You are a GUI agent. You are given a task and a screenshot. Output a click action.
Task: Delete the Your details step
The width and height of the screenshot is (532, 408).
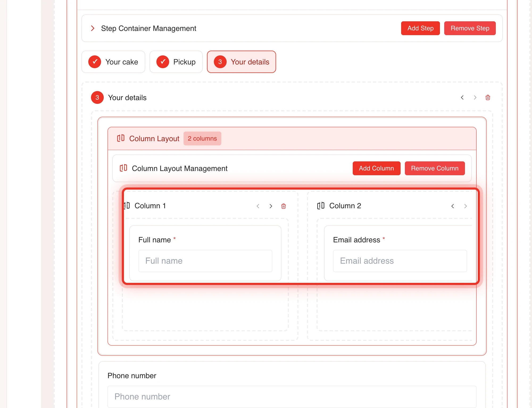pyautogui.click(x=488, y=97)
